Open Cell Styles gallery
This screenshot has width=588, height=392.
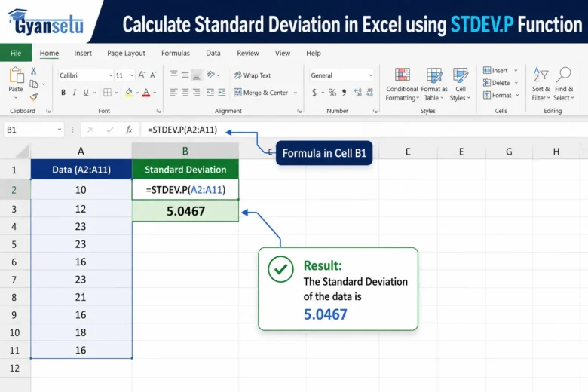click(460, 84)
